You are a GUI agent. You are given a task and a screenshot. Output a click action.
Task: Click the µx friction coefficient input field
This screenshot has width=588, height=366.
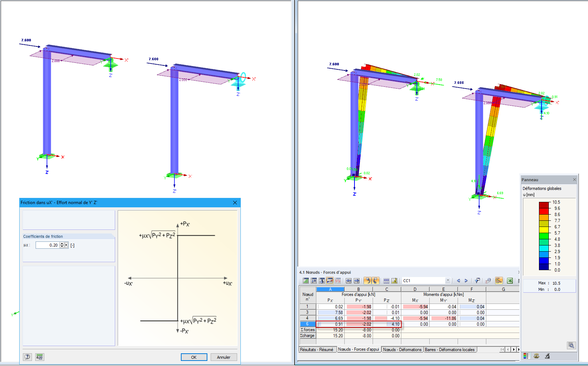[x=48, y=245]
